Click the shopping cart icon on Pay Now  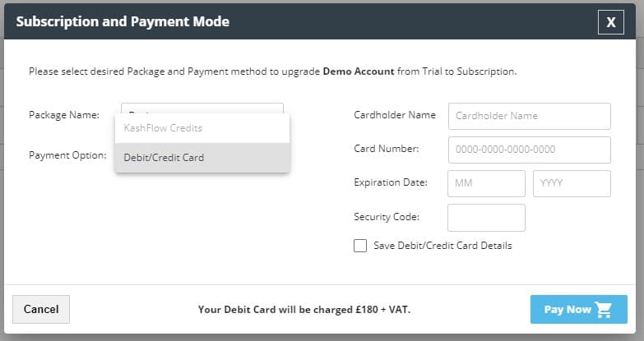(605, 310)
